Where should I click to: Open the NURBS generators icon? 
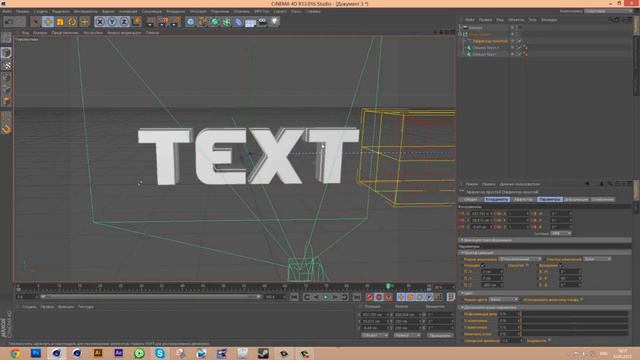(214, 22)
